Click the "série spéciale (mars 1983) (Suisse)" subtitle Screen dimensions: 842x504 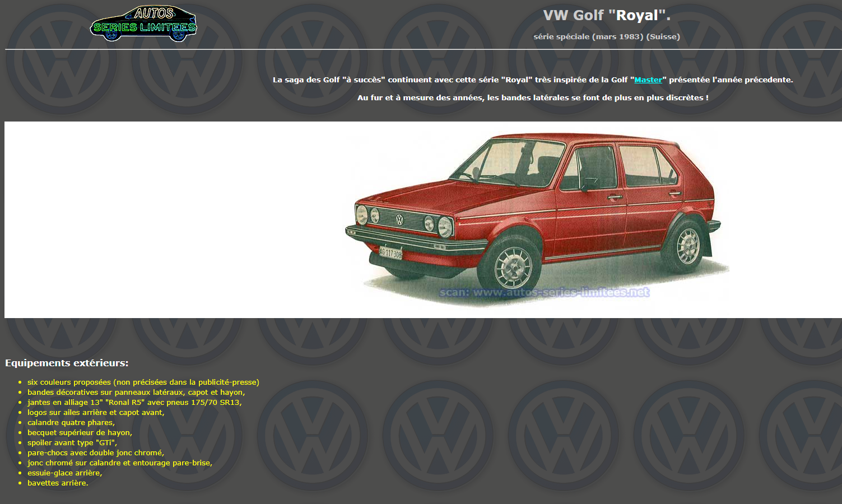(606, 37)
